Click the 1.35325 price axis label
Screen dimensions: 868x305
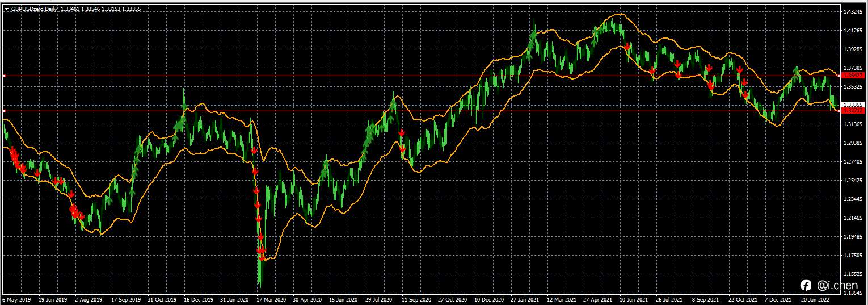[853, 87]
